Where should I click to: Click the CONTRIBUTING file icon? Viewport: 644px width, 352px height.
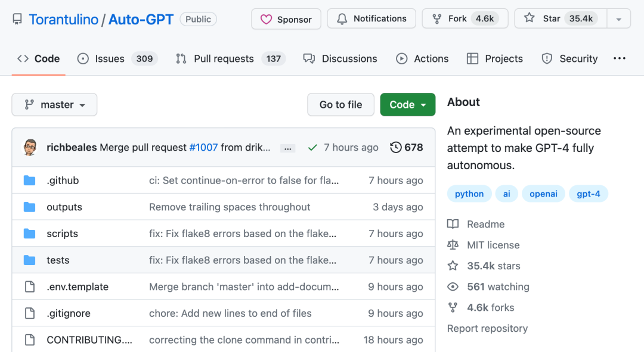30,339
